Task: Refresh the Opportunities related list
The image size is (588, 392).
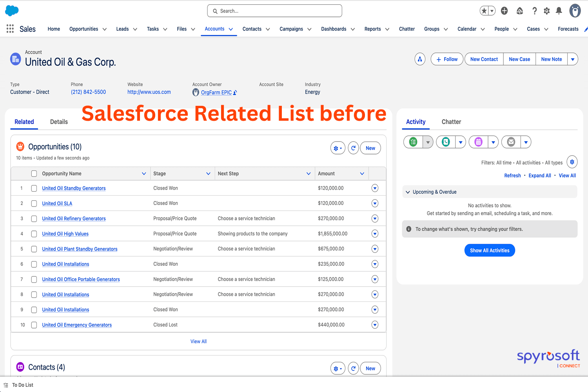Action: (x=353, y=148)
